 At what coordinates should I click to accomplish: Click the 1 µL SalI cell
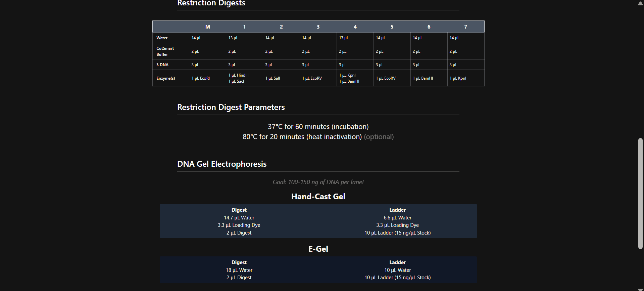(x=273, y=78)
